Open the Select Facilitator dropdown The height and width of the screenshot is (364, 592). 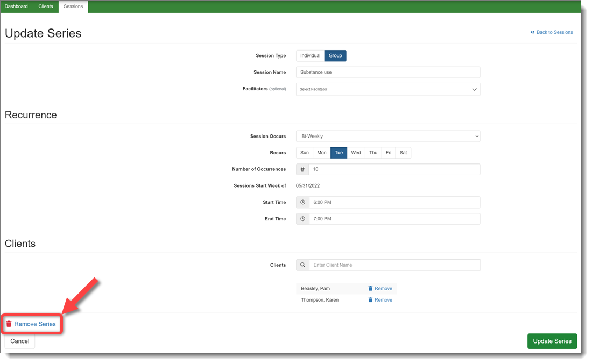pyautogui.click(x=387, y=89)
